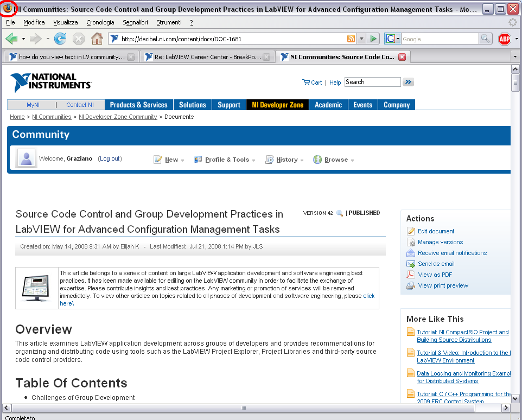Click the Send as email icon
The width and height of the screenshot is (522, 420).
click(x=411, y=264)
